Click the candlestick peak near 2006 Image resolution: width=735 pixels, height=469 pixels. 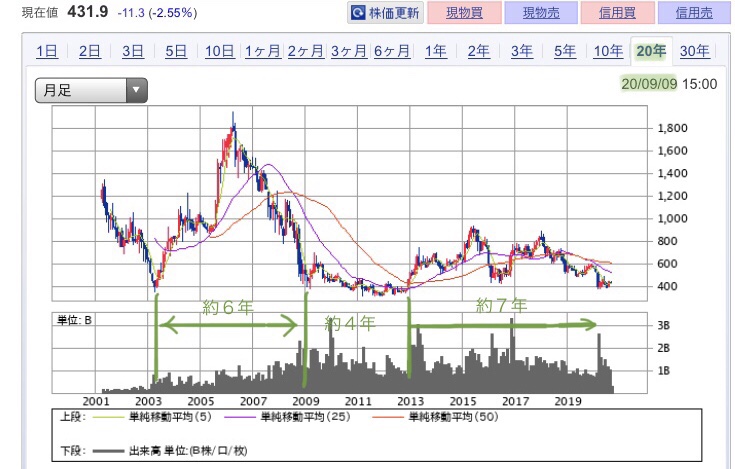(x=233, y=124)
